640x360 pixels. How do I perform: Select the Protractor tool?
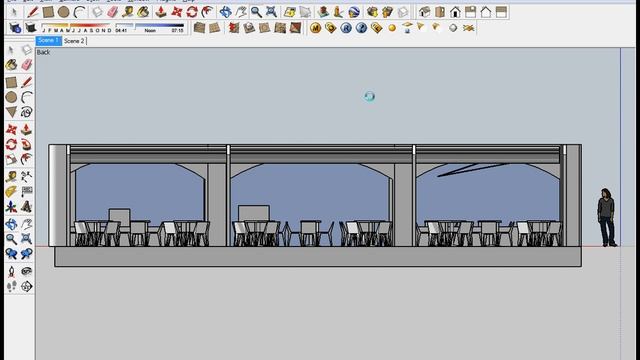(11, 191)
